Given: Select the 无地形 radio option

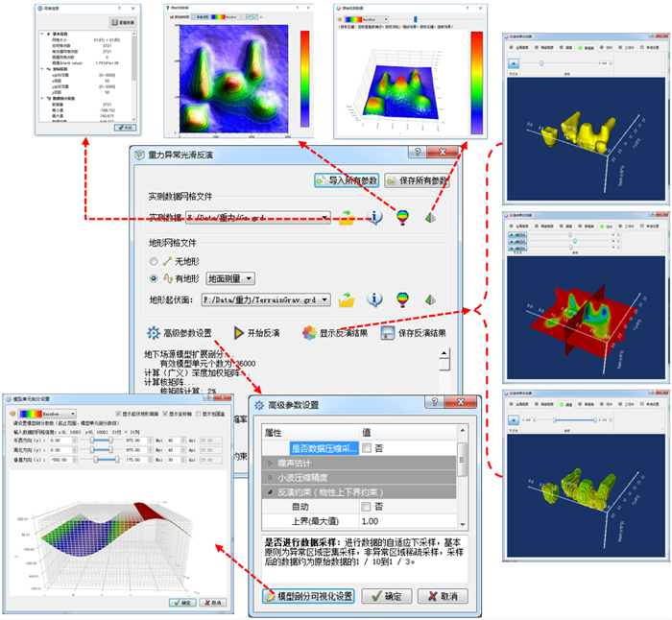Looking at the screenshot, I should pos(154,261).
